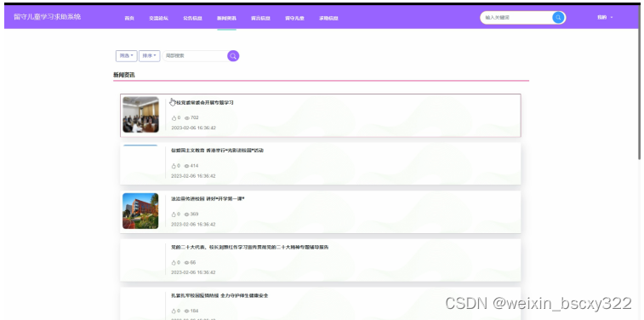Go to the 首页 home page
This screenshot has width=644, height=320.
pos(129,19)
